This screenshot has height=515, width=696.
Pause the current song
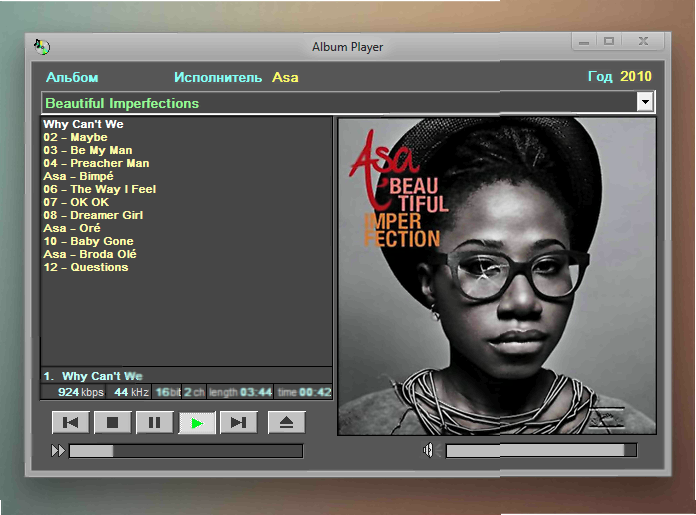tap(154, 422)
